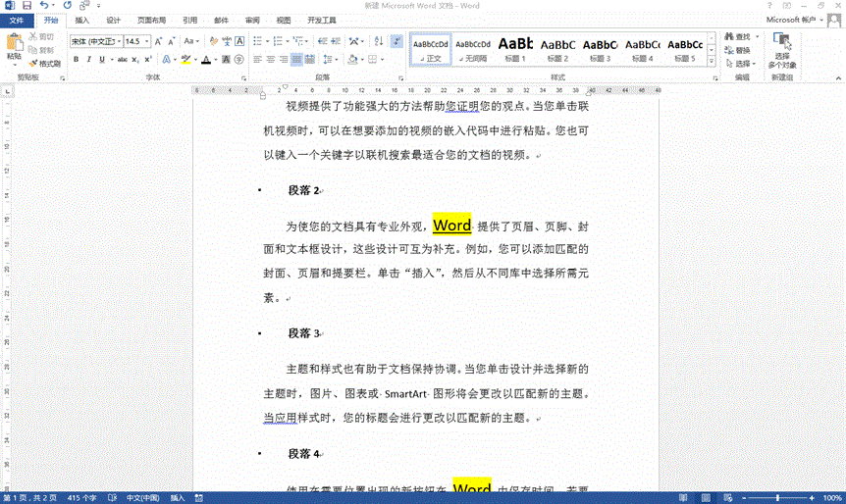Click the Undo arrow icon
846x504 pixels.
(44, 6)
